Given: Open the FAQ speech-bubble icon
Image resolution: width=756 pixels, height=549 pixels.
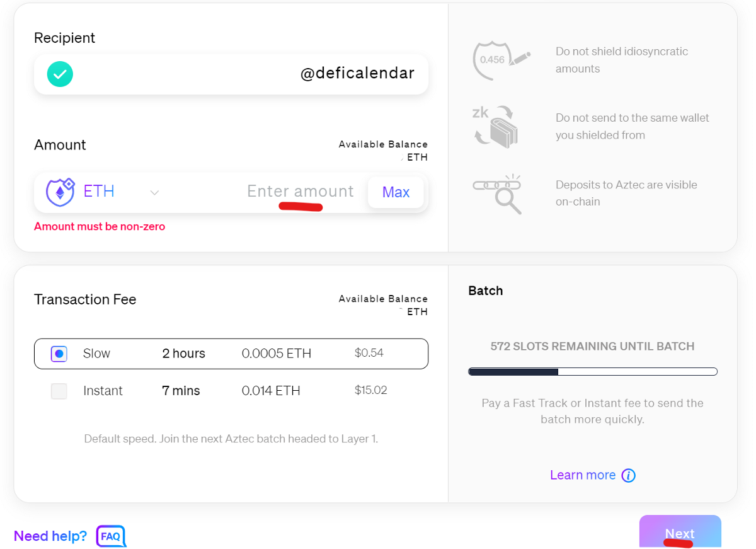Looking at the screenshot, I should pyautogui.click(x=110, y=536).
